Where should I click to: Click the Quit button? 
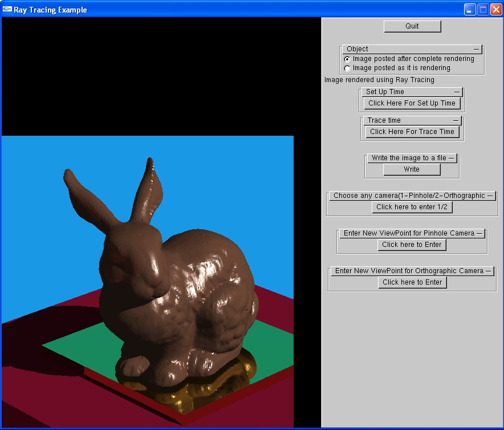[x=412, y=26]
